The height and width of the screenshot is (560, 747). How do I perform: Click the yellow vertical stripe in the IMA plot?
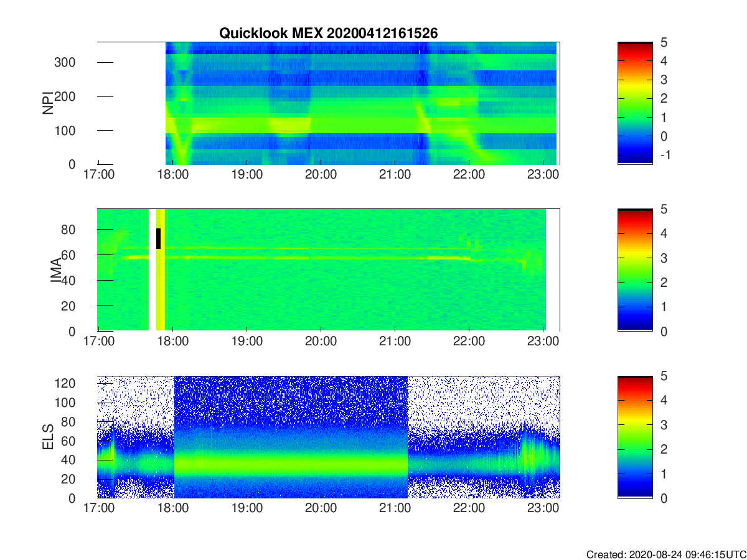[x=161, y=269]
